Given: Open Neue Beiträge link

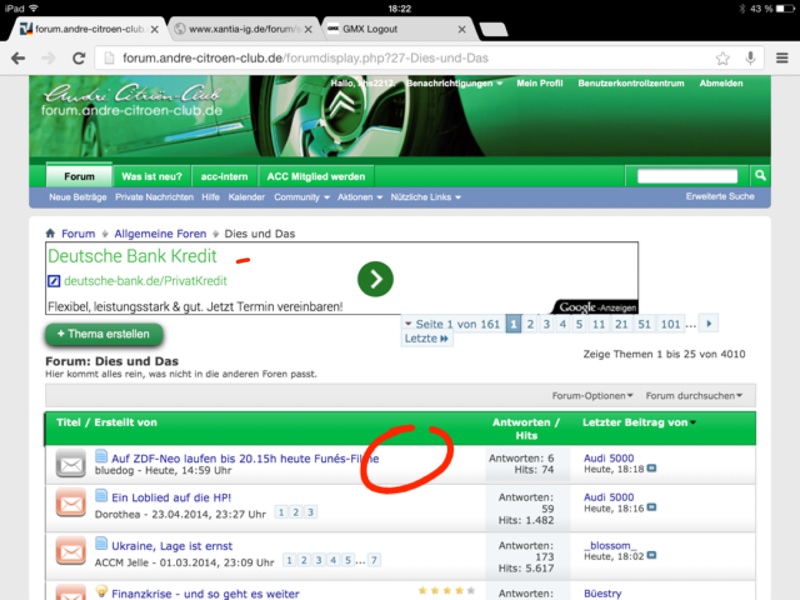Looking at the screenshot, I should 78,197.
